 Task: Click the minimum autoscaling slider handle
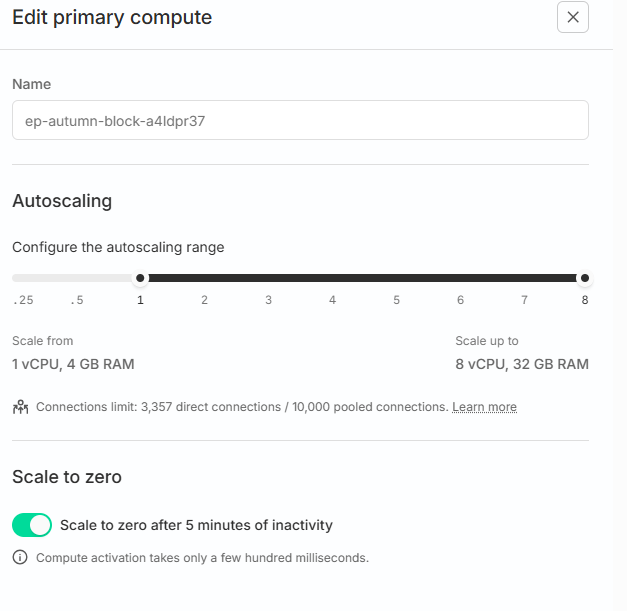click(x=141, y=278)
